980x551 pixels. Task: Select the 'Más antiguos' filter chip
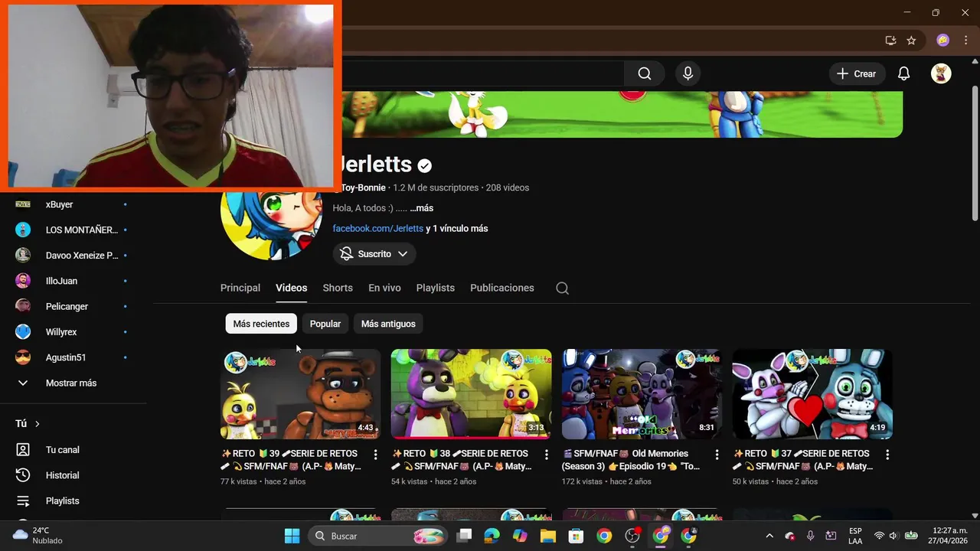coord(388,324)
